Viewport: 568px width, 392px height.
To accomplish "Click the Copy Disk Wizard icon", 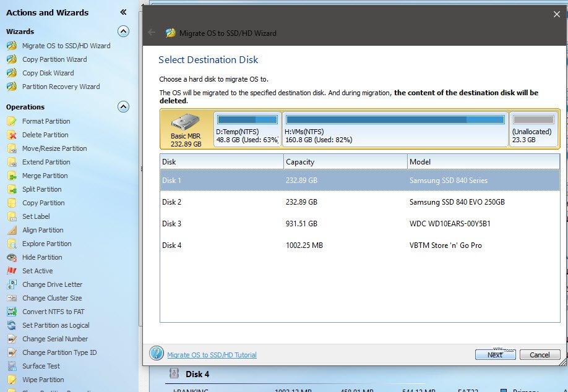I will pyautogui.click(x=12, y=73).
